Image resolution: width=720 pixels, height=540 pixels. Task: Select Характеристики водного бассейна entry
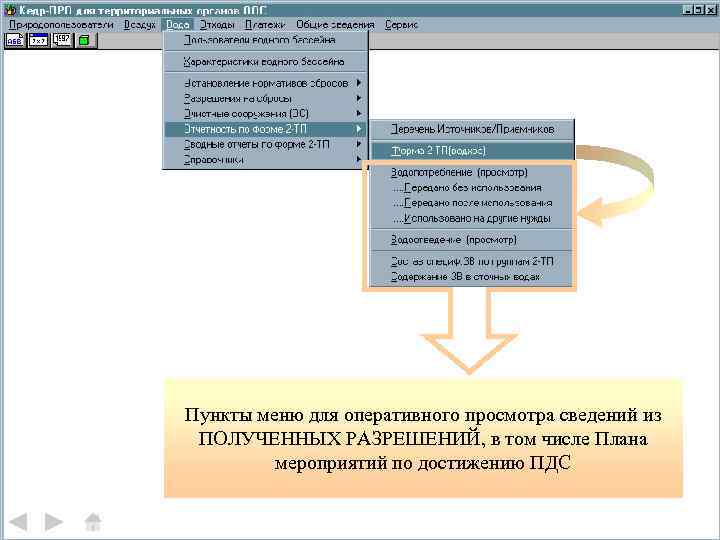point(266,62)
